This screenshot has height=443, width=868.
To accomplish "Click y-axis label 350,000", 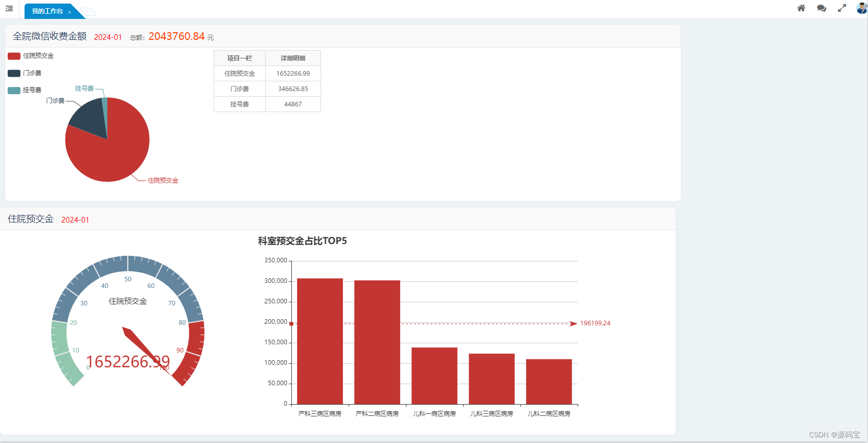I will (276, 260).
